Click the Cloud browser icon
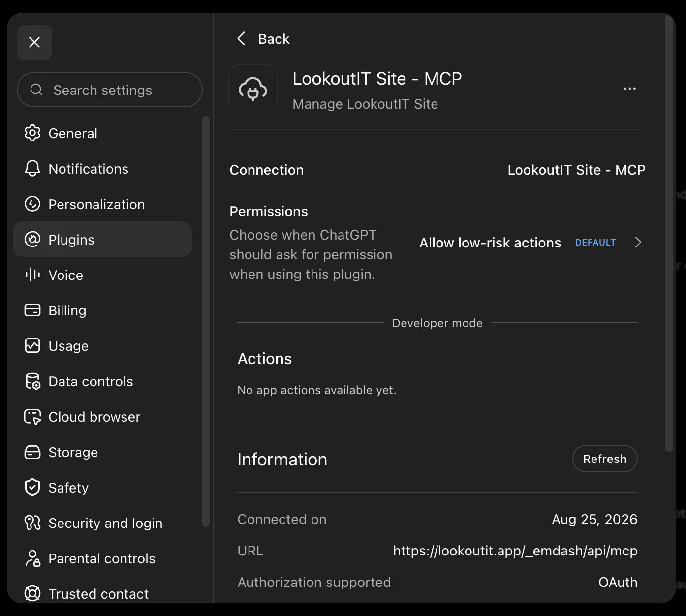This screenshot has width=686, height=616. pos(32,417)
